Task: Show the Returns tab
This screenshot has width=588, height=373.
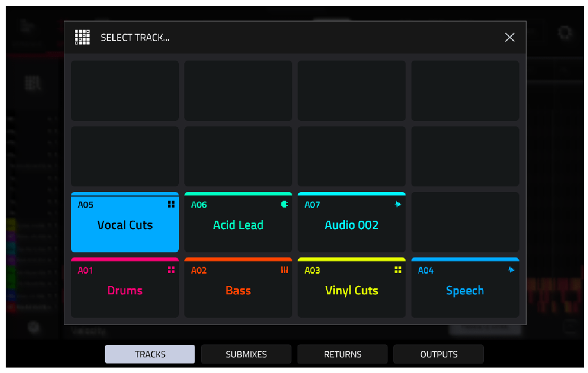Action: coord(342,354)
